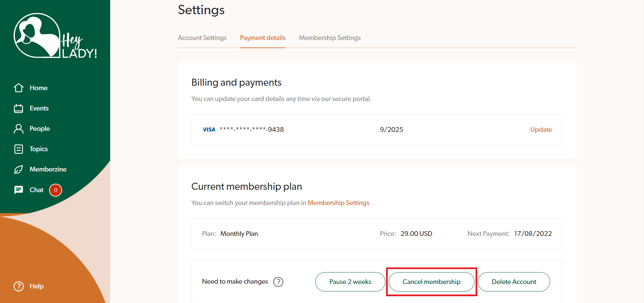Click the Chat speech bubble icon
The height and width of the screenshot is (303, 644).
(x=19, y=190)
